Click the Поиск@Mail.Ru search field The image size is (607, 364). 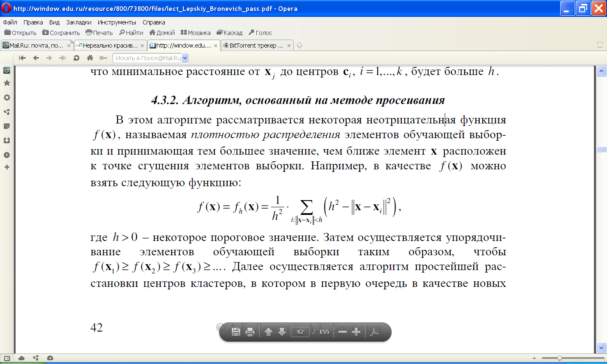click(148, 58)
